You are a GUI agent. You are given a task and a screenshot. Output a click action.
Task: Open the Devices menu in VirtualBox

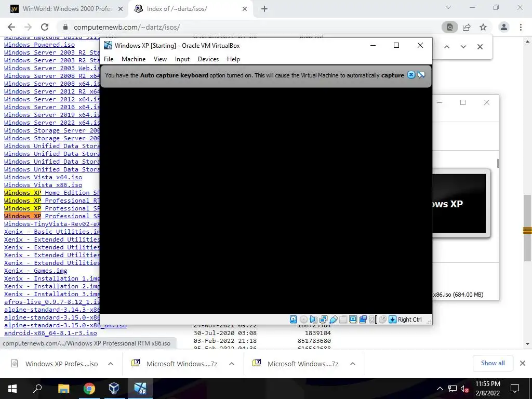click(x=208, y=59)
